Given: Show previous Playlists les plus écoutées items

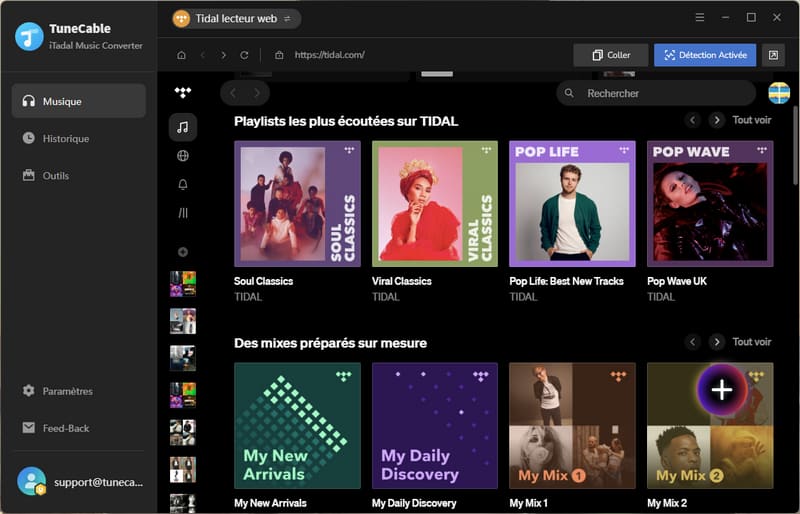Looking at the screenshot, I should pos(692,120).
